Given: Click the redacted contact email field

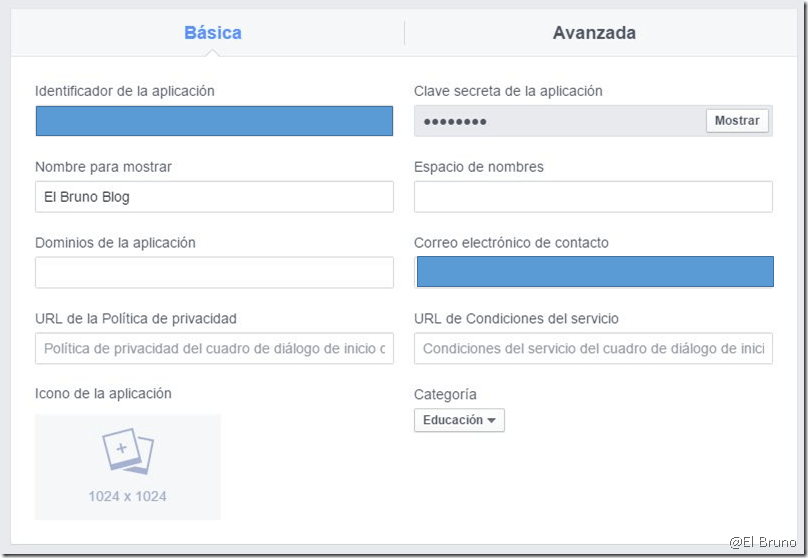Looking at the screenshot, I should point(594,272).
